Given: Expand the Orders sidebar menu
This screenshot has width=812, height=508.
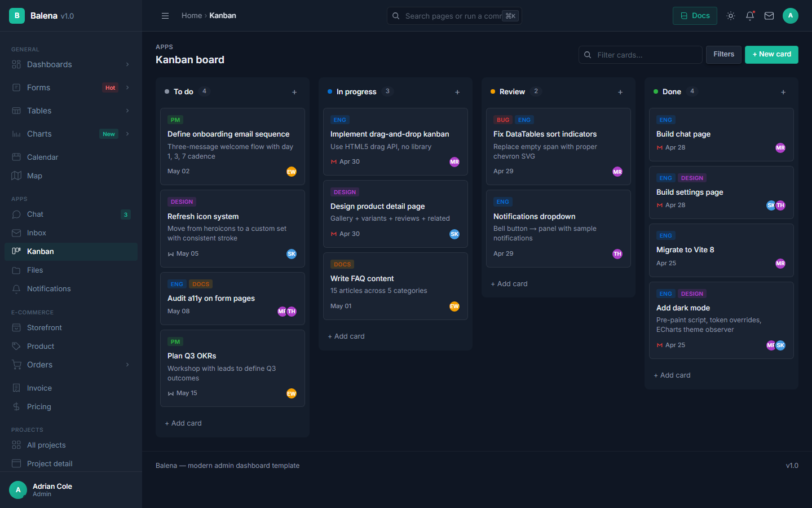Looking at the screenshot, I should pos(71,365).
